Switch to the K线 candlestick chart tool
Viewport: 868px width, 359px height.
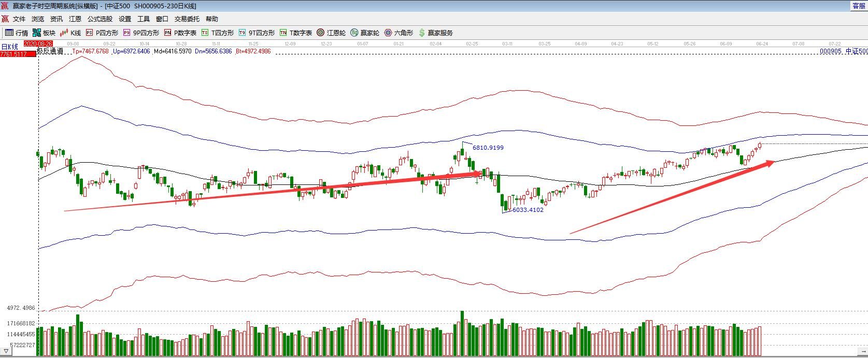70,33
